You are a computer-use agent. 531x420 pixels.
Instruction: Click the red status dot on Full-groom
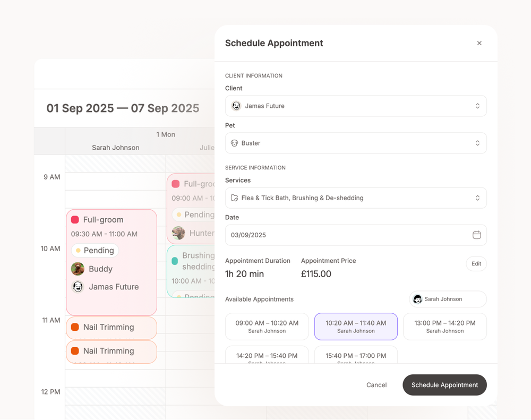click(x=74, y=219)
